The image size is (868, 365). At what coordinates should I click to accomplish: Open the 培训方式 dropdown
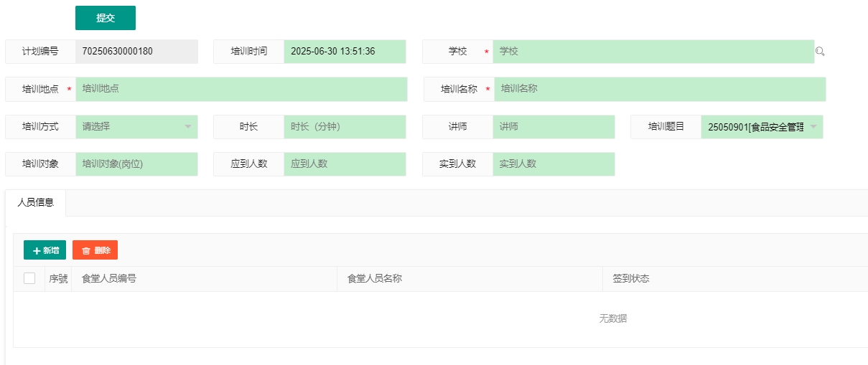tap(136, 127)
